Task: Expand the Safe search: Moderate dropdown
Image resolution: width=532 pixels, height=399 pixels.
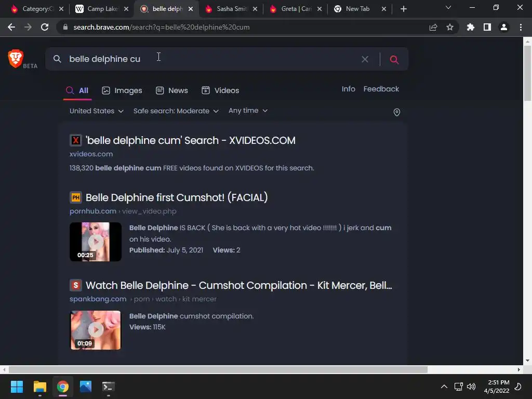Action: 176,111
